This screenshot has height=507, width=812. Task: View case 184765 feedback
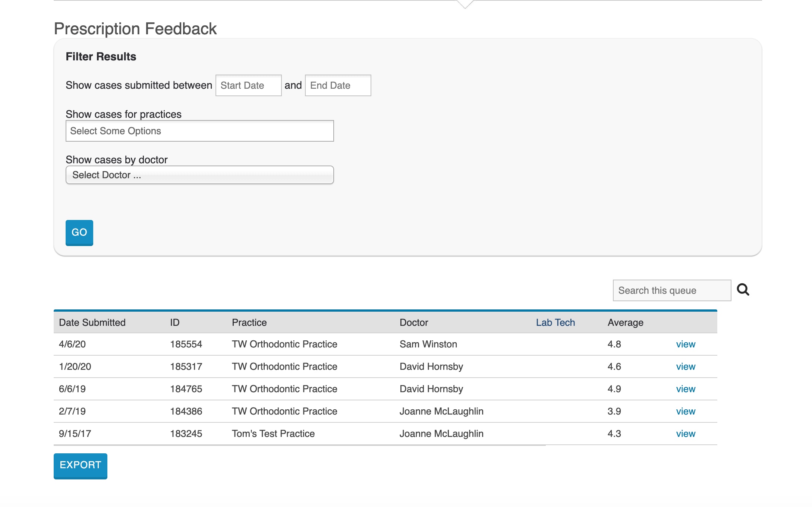click(x=685, y=389)
